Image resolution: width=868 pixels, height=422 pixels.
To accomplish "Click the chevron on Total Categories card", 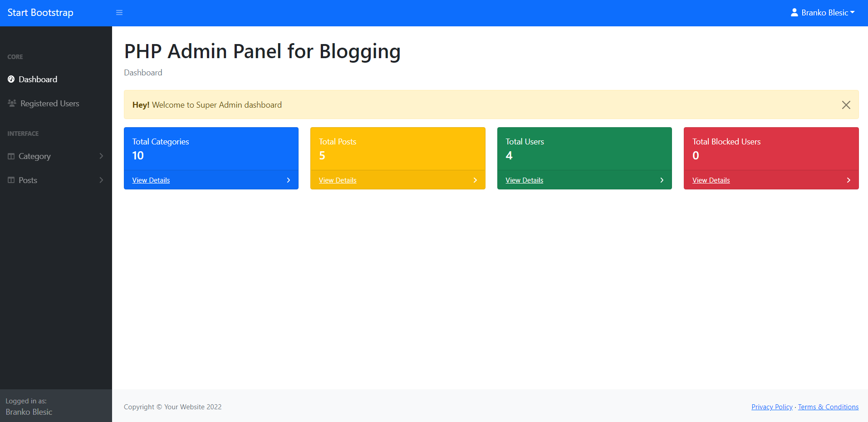I will (288, 180).
